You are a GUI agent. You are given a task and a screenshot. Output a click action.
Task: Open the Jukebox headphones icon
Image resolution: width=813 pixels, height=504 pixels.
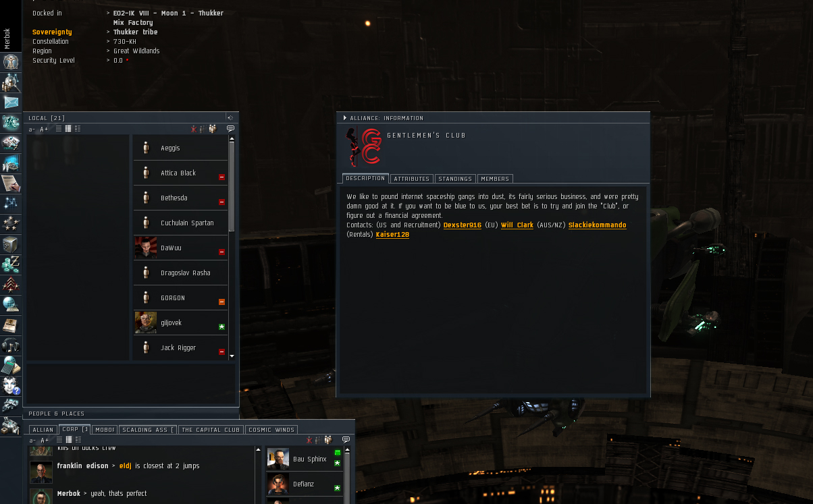click(11, 345)
